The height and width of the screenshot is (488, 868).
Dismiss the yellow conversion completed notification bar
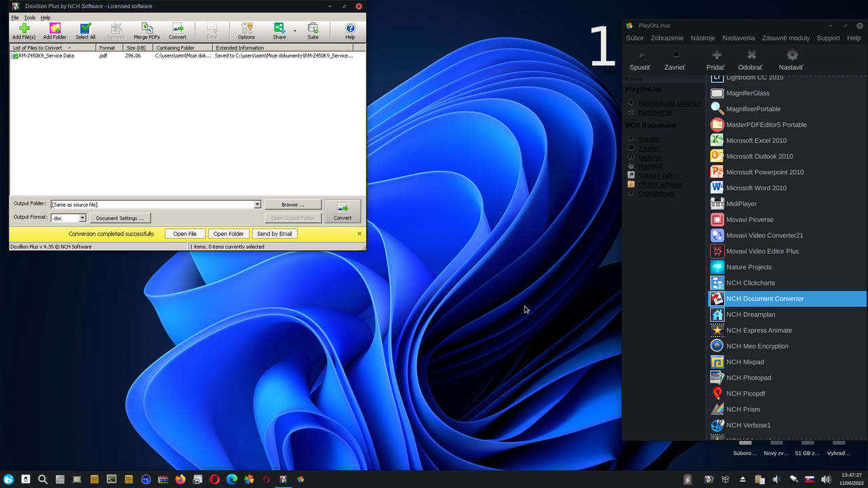coord(359,234)
